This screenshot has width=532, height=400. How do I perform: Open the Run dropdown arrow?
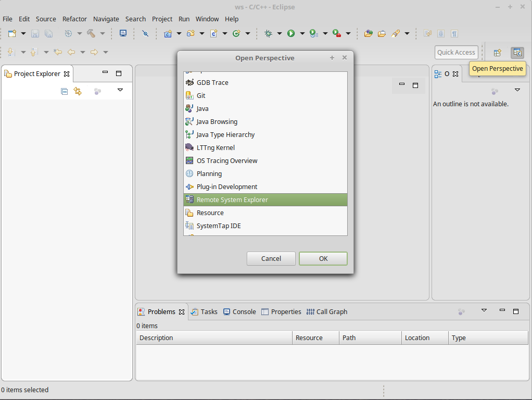(x=302, y=33)
